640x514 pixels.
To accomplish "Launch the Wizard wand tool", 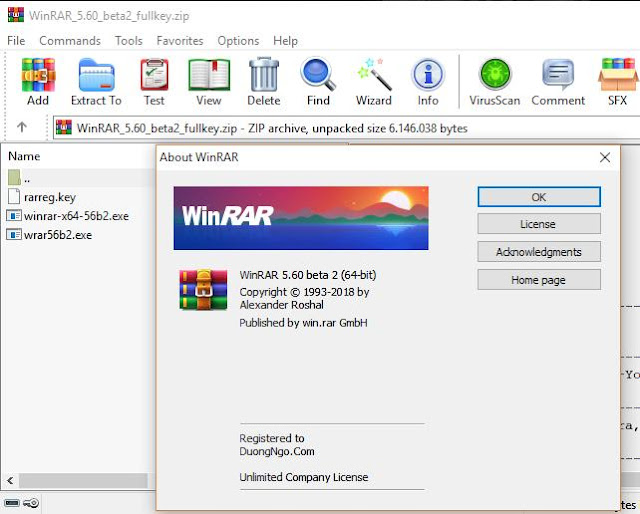I will tap(374, 75).
